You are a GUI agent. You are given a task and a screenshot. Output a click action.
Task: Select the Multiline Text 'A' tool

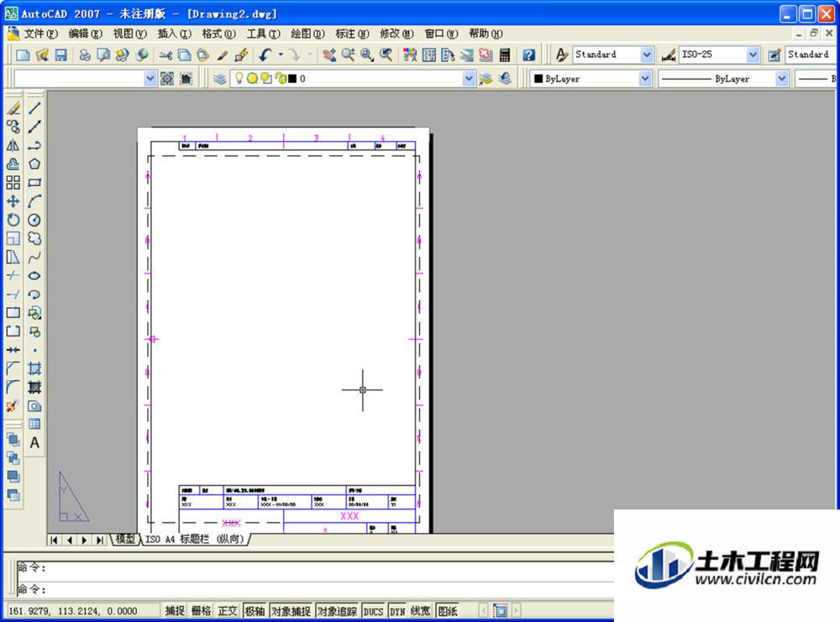click(34, 443)
